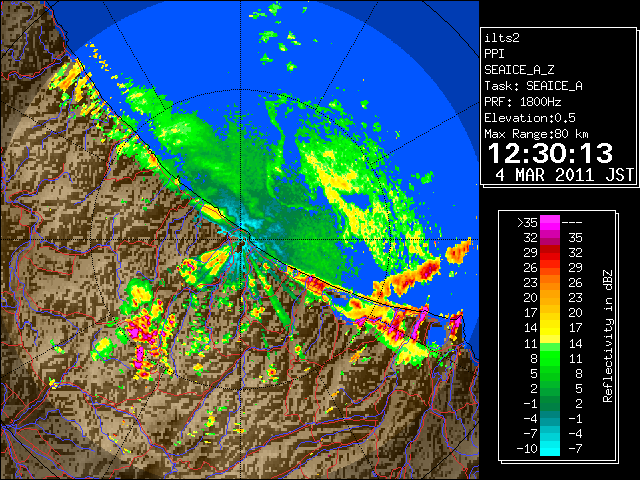Click the 'Max Range:80 km' text

[x=537, y=134]
